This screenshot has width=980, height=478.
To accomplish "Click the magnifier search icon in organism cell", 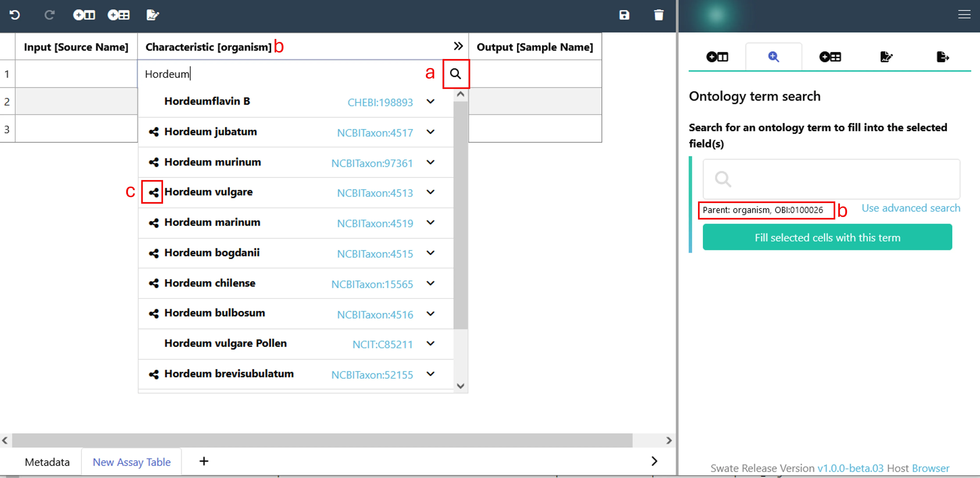I will point(456,74).
